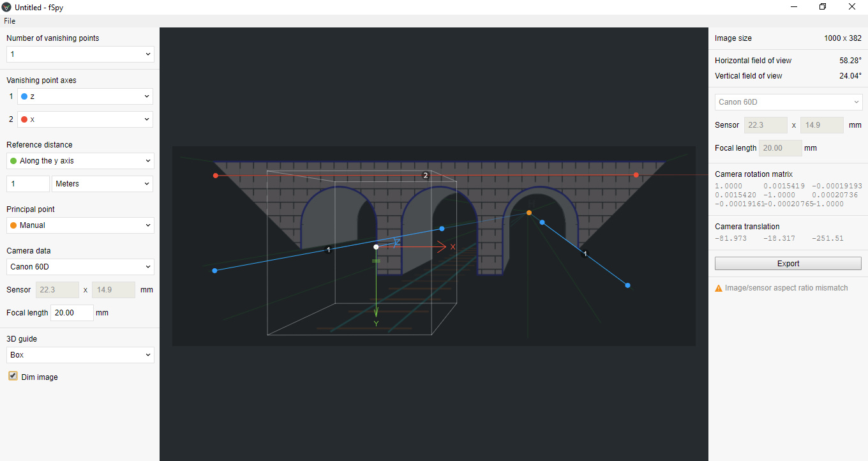Image resolution: width=868 pixels, height=461 pixels.
Task: Click the left endpoint of the red horizon line
Action: [216, 176]
